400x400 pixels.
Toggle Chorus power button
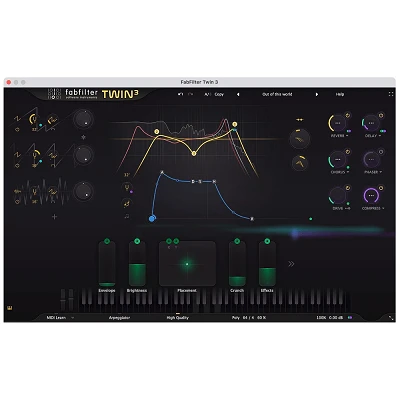[348, 152]
